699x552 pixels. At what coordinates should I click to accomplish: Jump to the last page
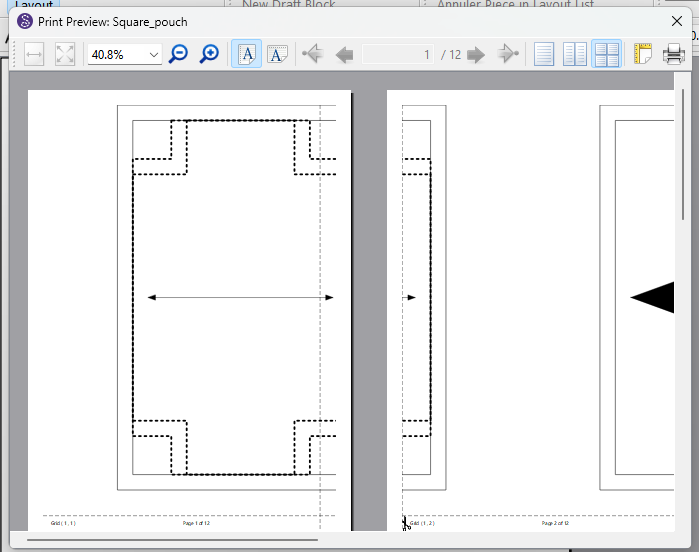click(508, 54)
